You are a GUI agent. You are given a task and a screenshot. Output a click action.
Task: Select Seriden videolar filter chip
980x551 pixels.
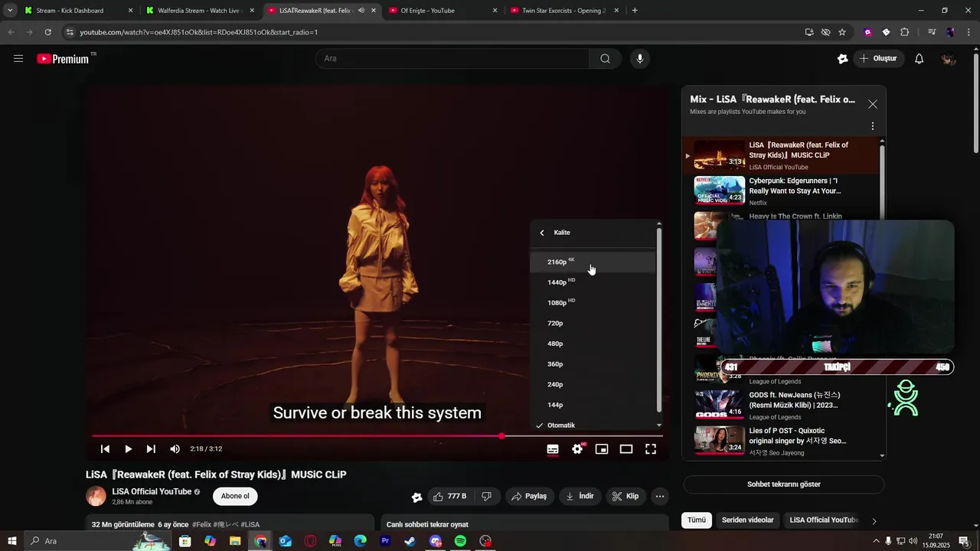tap(748, 520)
